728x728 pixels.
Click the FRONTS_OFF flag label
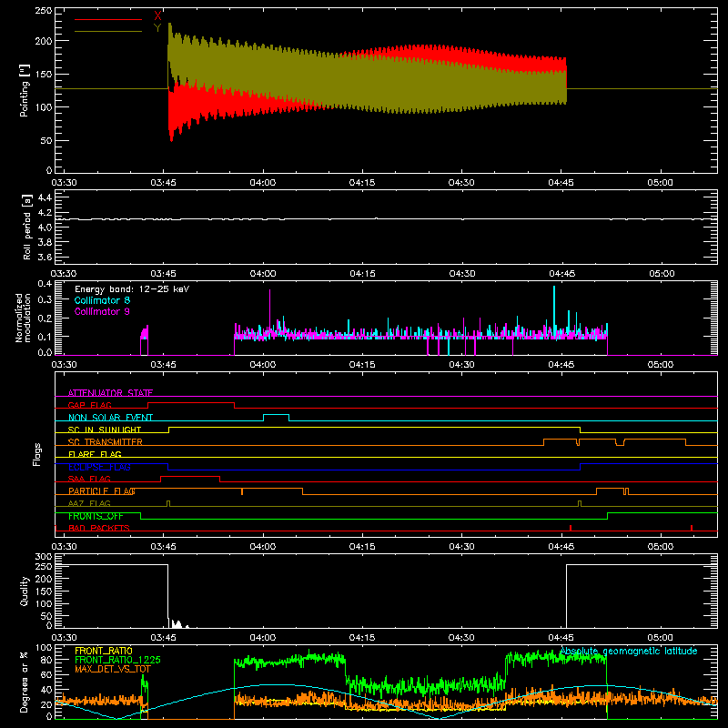(x=96, y=516)
